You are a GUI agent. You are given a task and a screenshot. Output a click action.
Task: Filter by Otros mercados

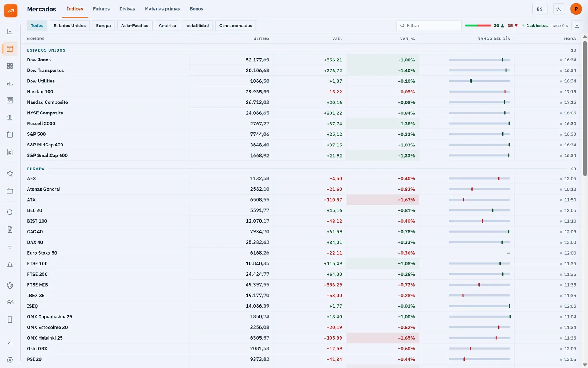(236, 26)
